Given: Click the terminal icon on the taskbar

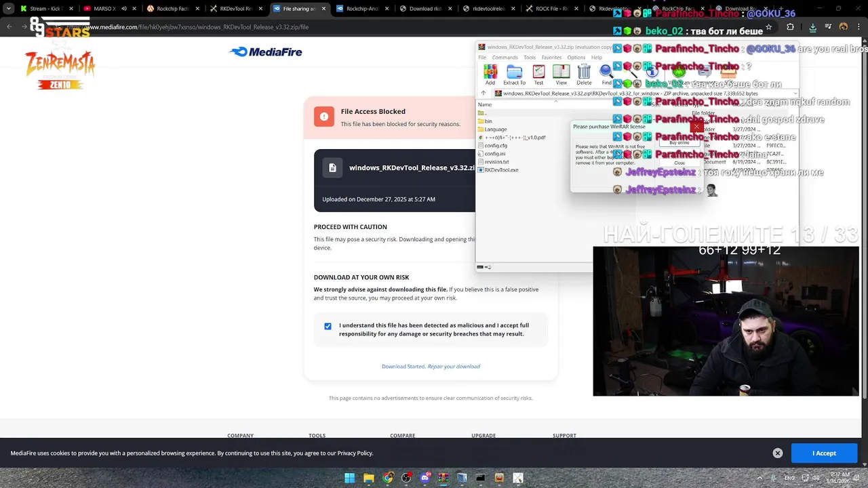Looking at the screenshot, I should pyautogui.click(x=480, y=478).
